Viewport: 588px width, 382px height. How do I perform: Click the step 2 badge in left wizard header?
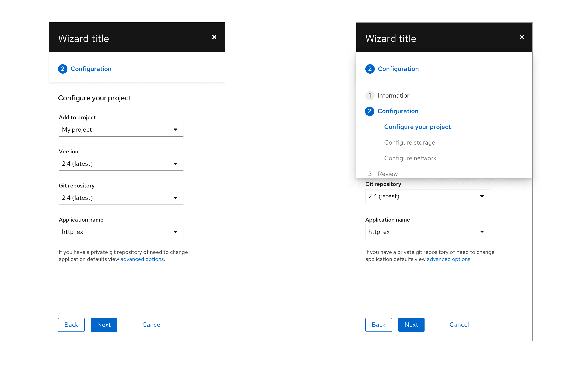[x=63, y=69]
